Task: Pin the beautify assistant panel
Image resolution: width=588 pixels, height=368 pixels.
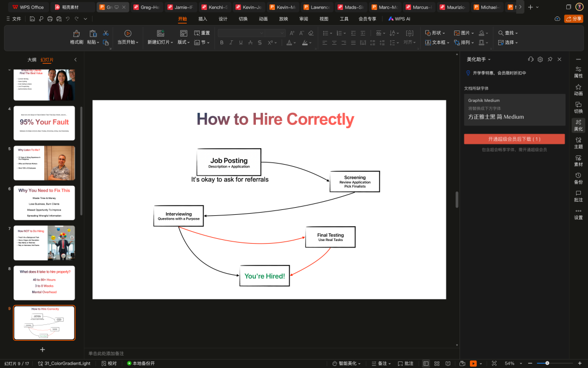Action: [x=550, y=59]
